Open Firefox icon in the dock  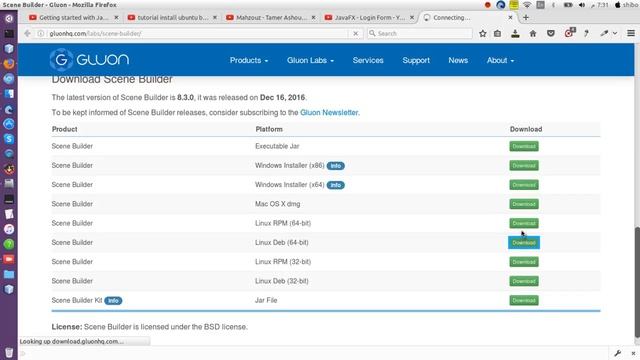click(x=9, y=64)
